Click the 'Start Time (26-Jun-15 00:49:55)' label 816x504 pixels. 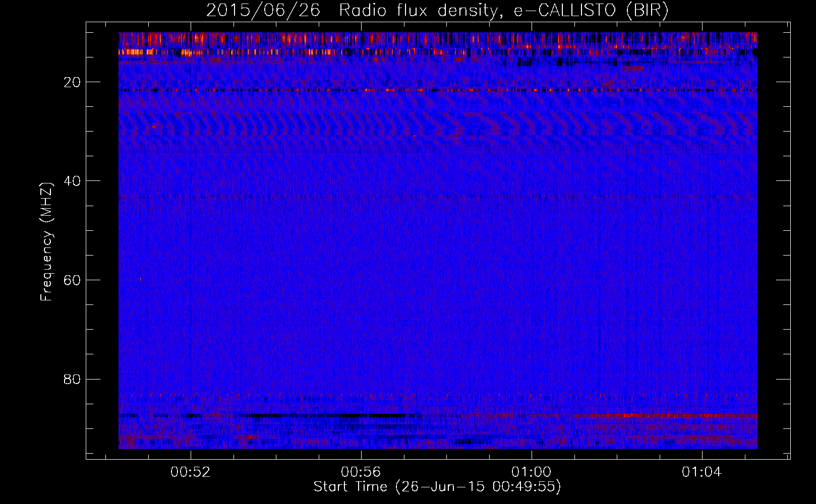437,487
